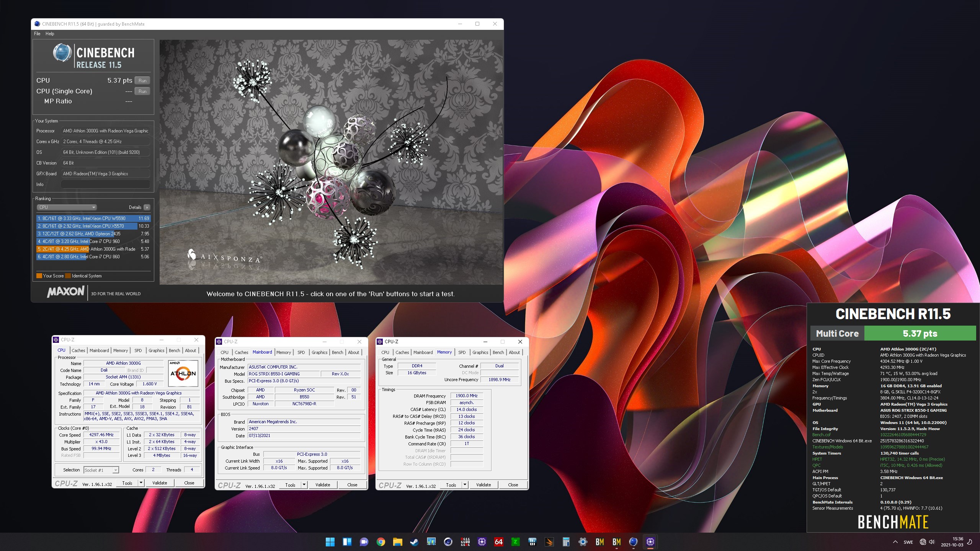Run the Cinebench CPU test

(142, 81)
